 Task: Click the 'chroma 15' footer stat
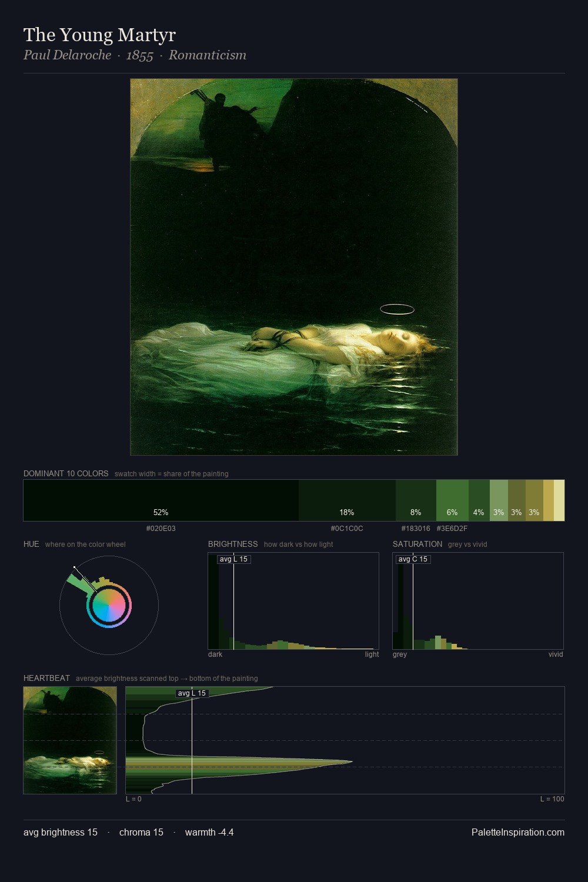coord(141,832)
